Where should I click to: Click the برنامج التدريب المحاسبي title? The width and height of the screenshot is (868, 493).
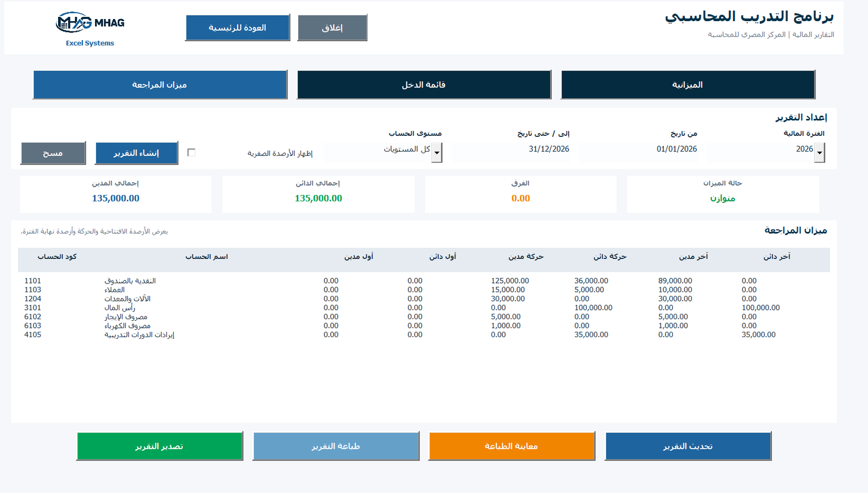[x=749, y=16]
